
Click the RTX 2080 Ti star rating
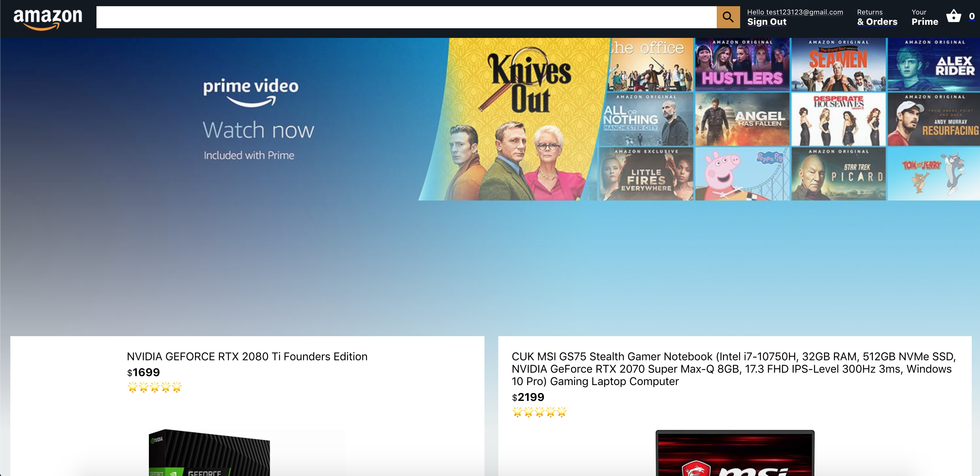pyautogui.click(x=154, y=387)
